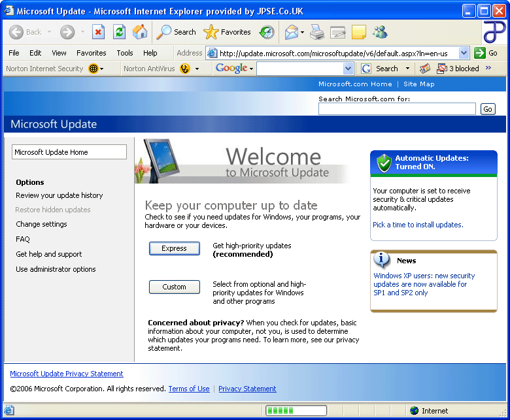Stop page loading with red X icon

(x=98, y=32)
